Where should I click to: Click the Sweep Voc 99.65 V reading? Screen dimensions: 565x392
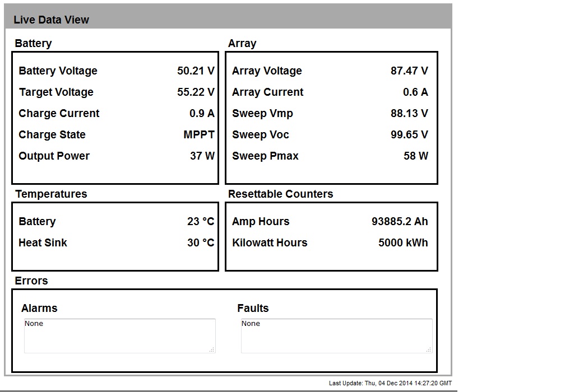tap(409, 134)
